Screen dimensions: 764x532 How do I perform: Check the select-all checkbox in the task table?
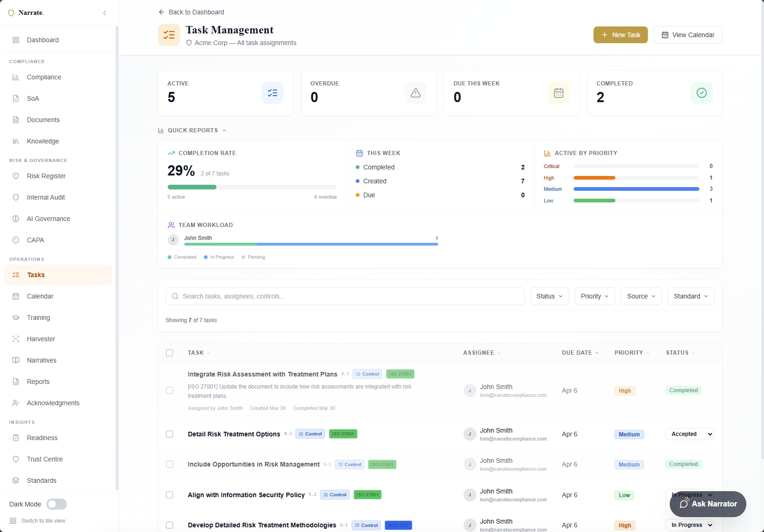(170, 353)
